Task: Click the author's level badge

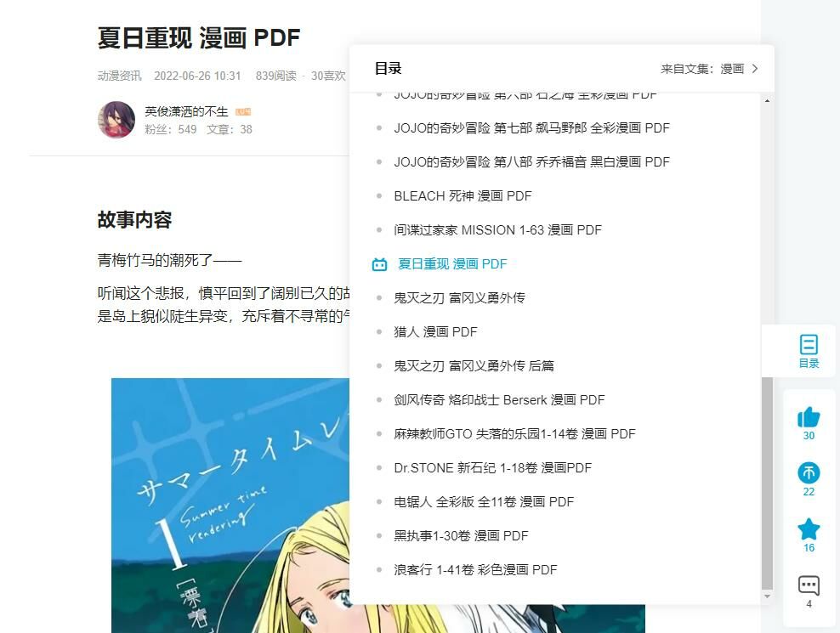Action: click(x=242, y=112)
